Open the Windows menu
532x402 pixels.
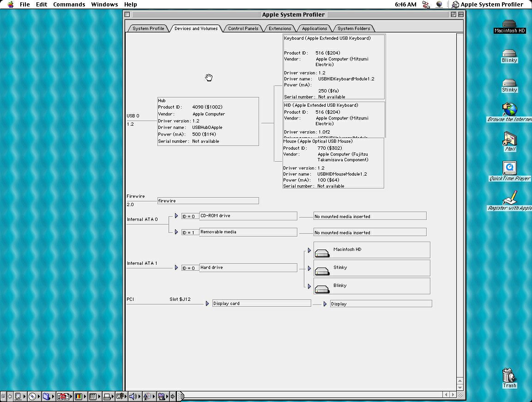(104, 5)
